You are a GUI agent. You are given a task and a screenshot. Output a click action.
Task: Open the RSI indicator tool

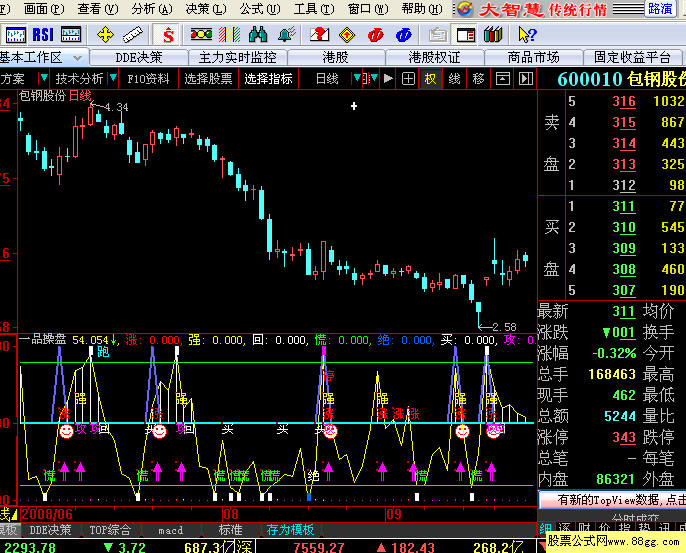point(43,35)
